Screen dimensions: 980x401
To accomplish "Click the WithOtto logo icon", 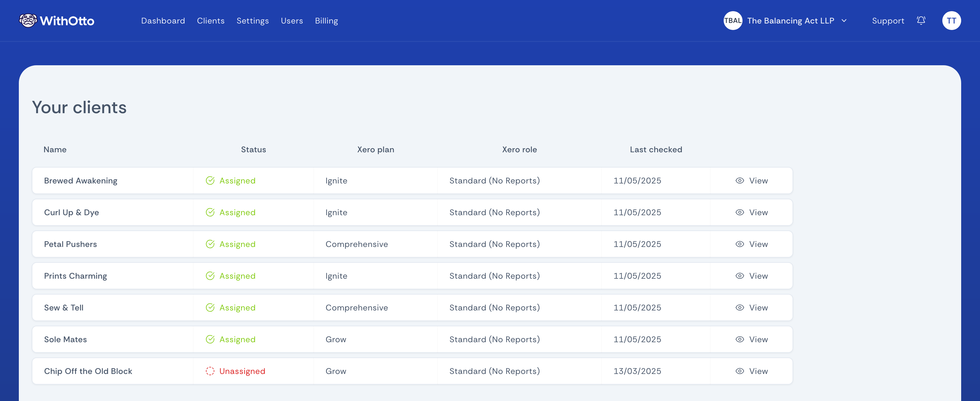I will 28,21.
